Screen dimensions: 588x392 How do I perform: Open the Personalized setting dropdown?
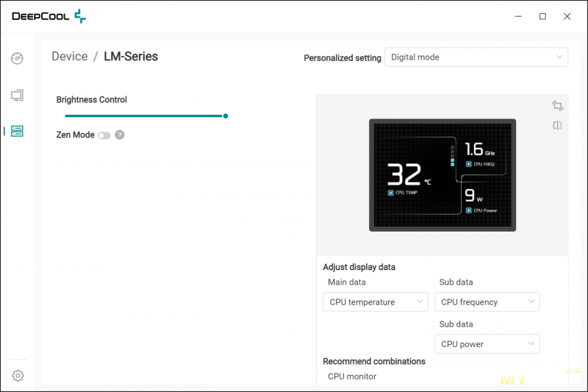[476, 57]
